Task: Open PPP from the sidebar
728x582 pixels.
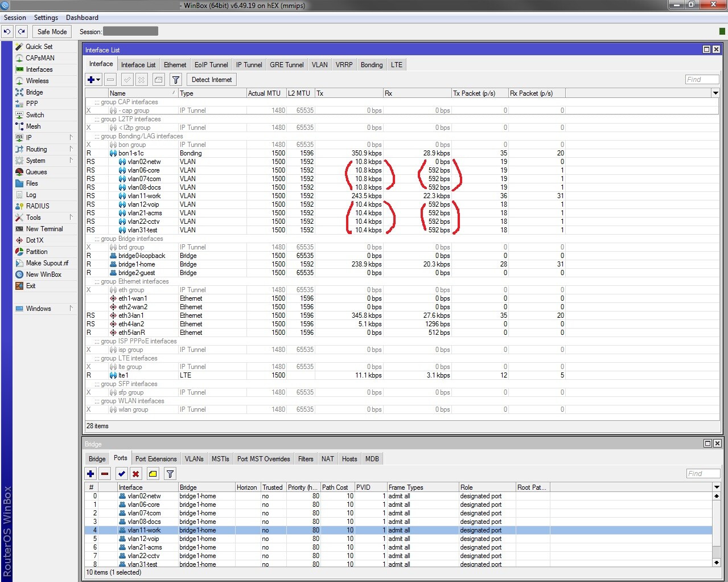Action: pyautogui.click(x=32, y=104)
